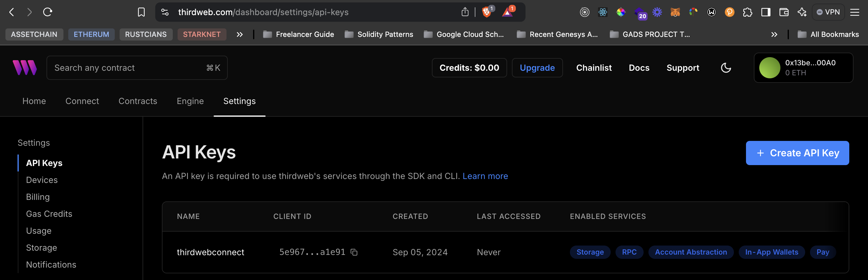Open Usage in settings sidebar
Screen dimensions: 868x280
(x=39, y=231)
